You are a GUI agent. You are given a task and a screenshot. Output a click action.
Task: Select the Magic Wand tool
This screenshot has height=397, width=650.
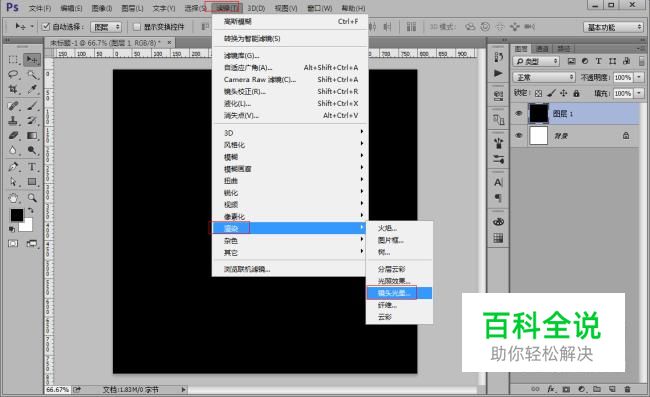(32, 75)
